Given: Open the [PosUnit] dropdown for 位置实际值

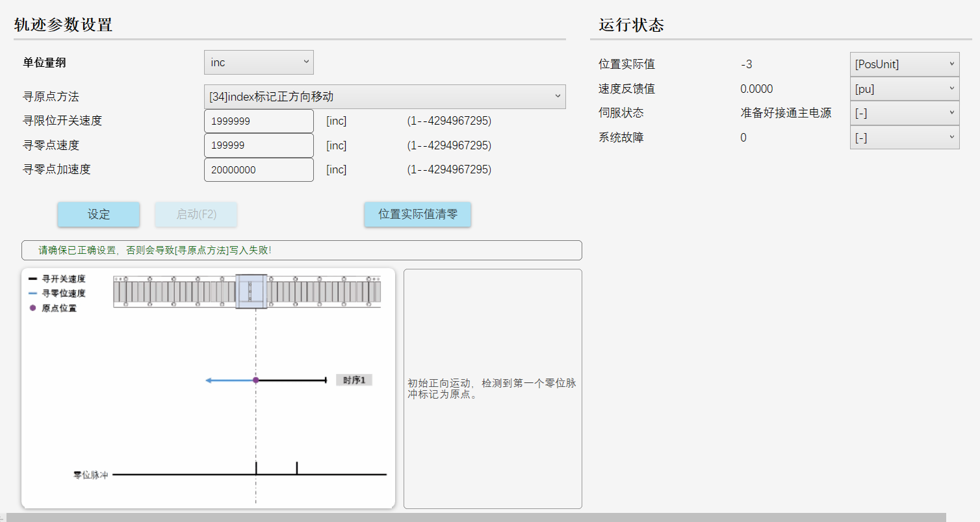Looking at the screenshot, I should (x=904, y=64).
